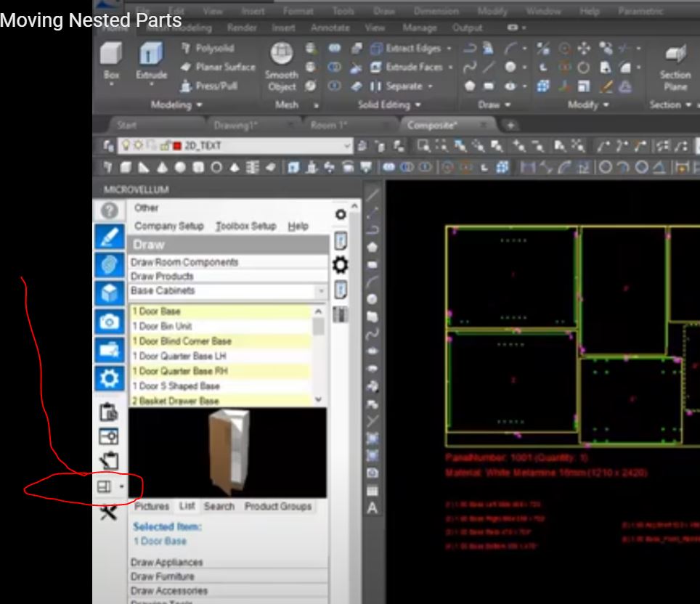The width and height of the screenshot is (700, 604).
Task: Select the Box modeling tool
Action: point(112,61)
